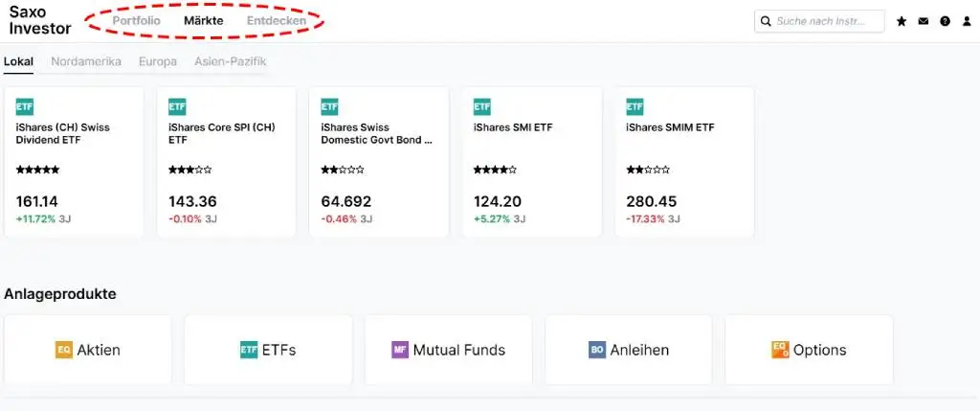Switch to the Nordamerika tab

[x=86, y=62]
